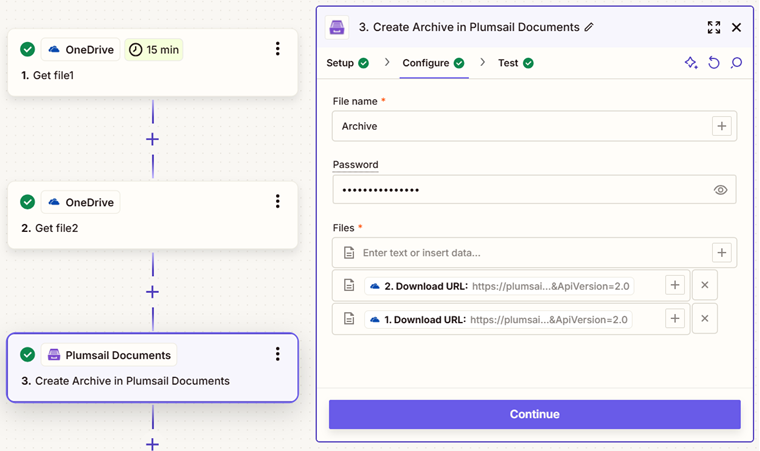The height and width of the screenshot is (451, 760).
Task: Close the step configuration panel
Action: (x=737, y=27)
